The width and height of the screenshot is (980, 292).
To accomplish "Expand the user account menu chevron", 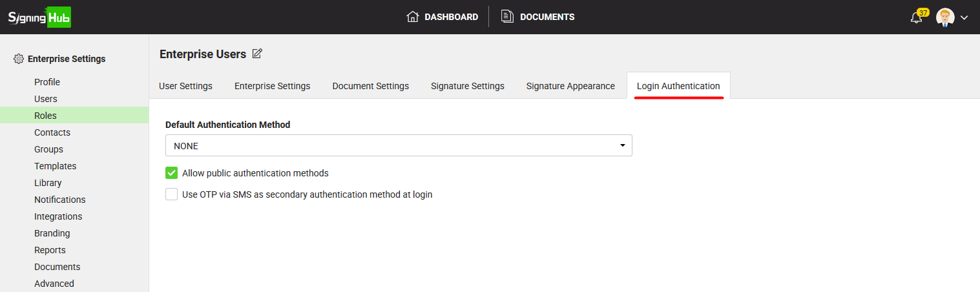I will click(x=964, y=17).
